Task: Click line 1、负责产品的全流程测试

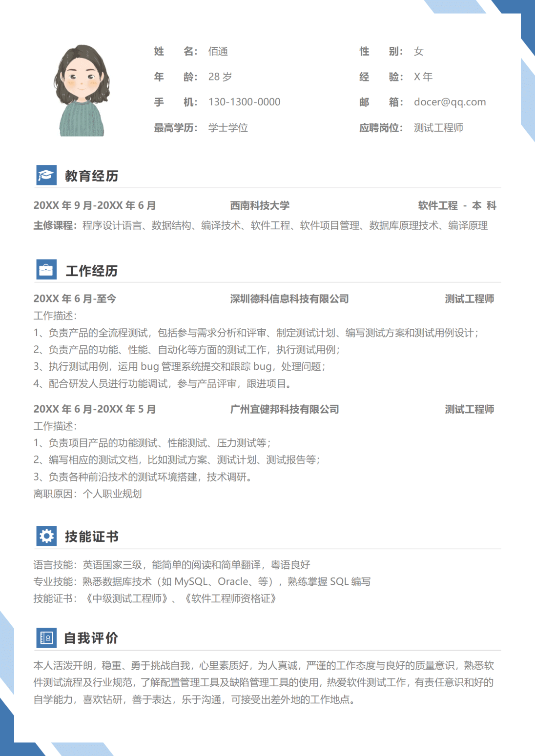Action: click(x=256, y=333)
